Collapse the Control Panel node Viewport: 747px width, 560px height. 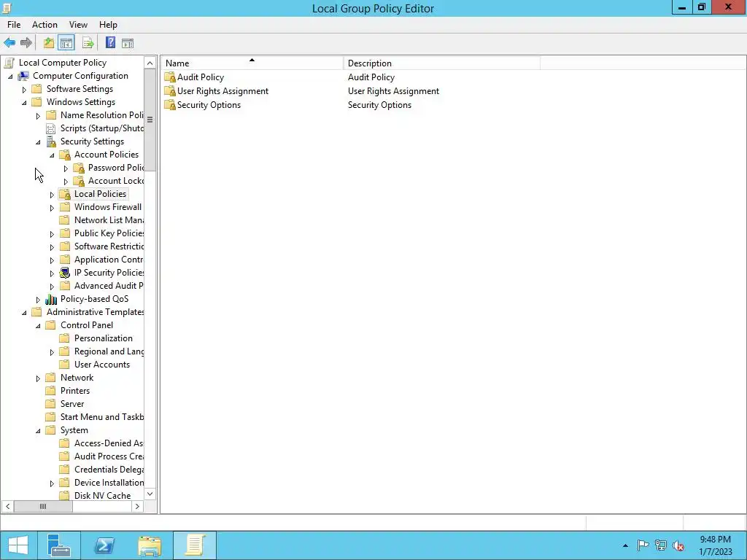coord(38,326)
